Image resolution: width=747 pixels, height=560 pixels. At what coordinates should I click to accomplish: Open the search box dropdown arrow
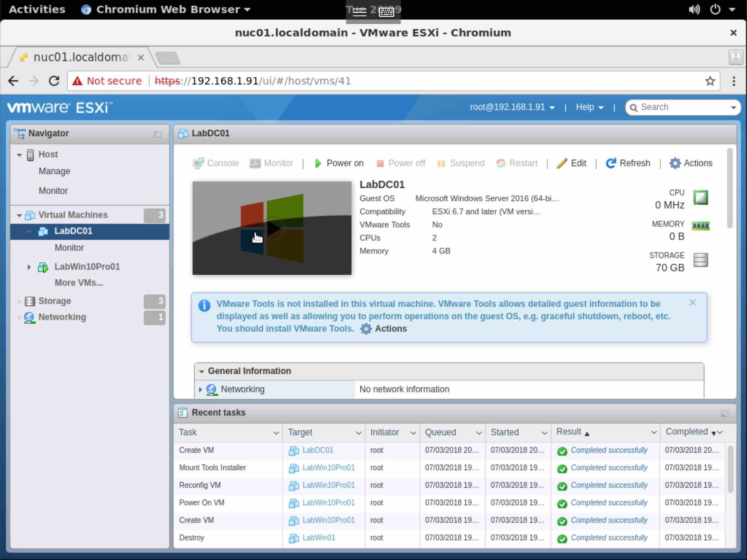click(733, 108)
